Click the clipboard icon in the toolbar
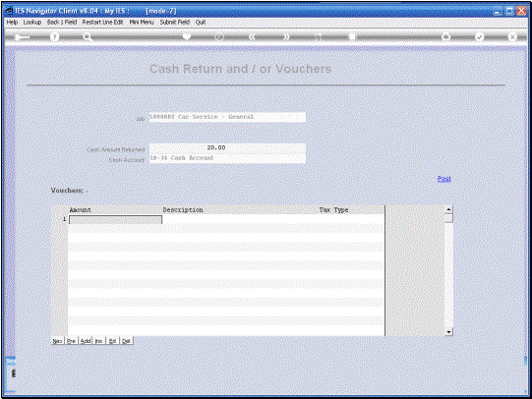This screenshot has height=399, width=532. [352, 37]
